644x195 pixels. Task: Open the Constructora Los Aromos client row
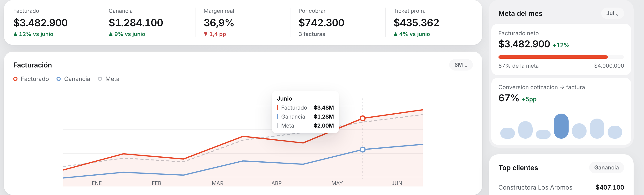click(561, 187)
